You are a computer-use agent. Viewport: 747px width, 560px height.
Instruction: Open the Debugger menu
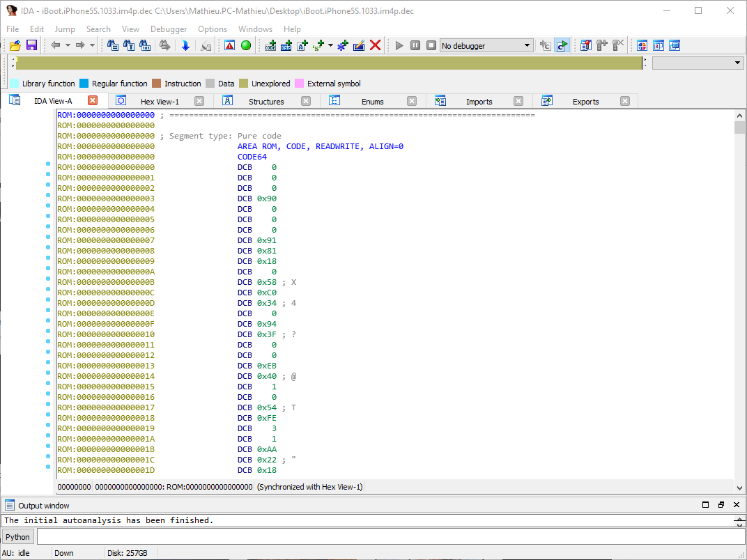tap(169, 29)
